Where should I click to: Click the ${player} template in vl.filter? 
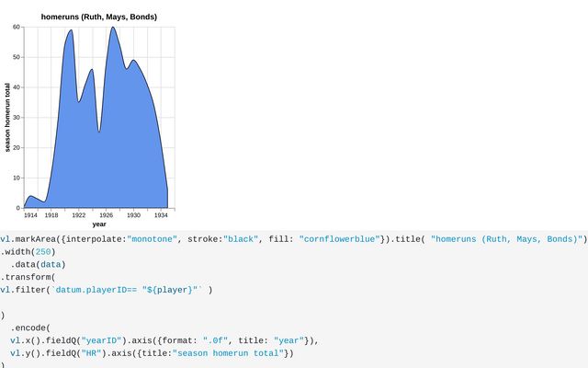pos(172,290)
